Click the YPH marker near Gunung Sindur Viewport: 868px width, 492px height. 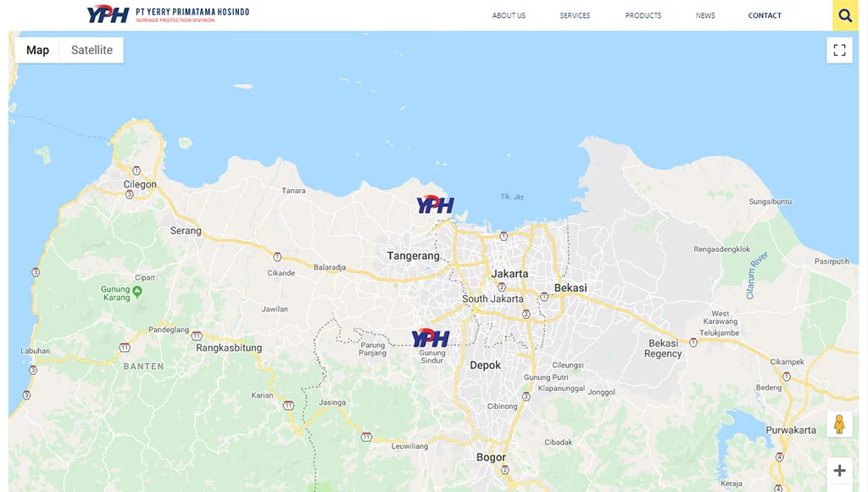431,338
